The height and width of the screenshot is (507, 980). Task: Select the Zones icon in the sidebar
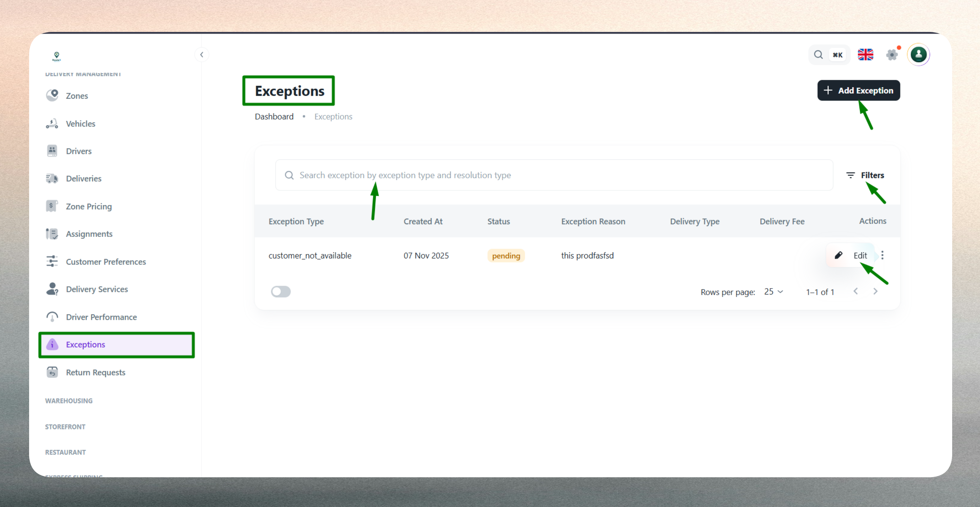pyautogui.click(x=52, y=96)
